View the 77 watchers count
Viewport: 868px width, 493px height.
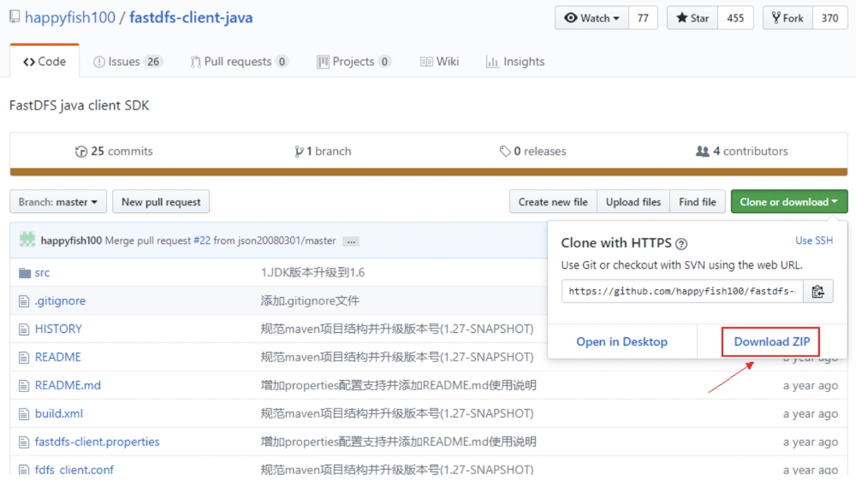pos(643,18)
